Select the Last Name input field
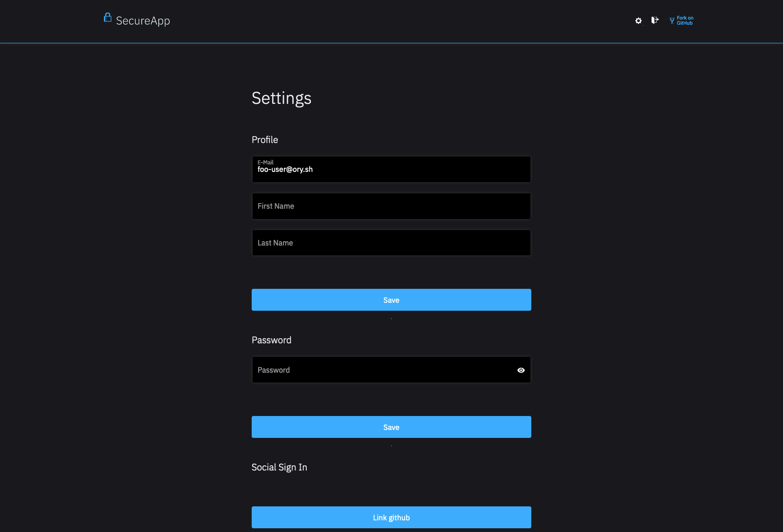 [x=391, y=243]
